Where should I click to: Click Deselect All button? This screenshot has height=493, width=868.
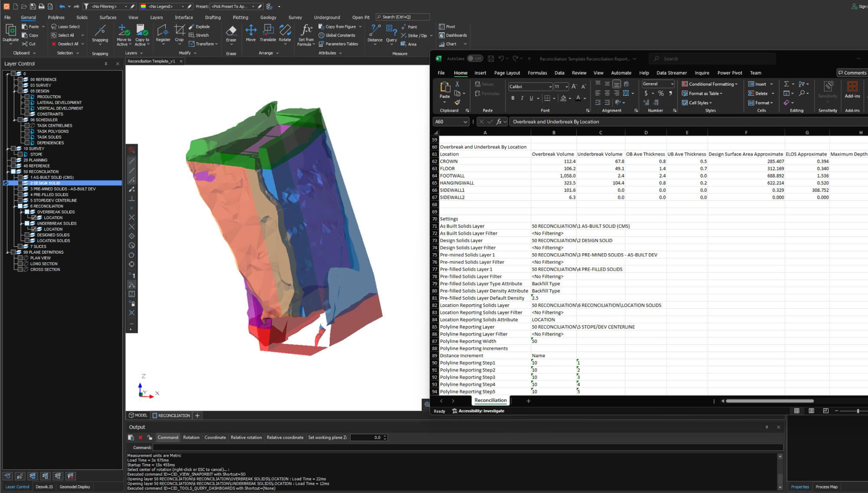[65, 44]
